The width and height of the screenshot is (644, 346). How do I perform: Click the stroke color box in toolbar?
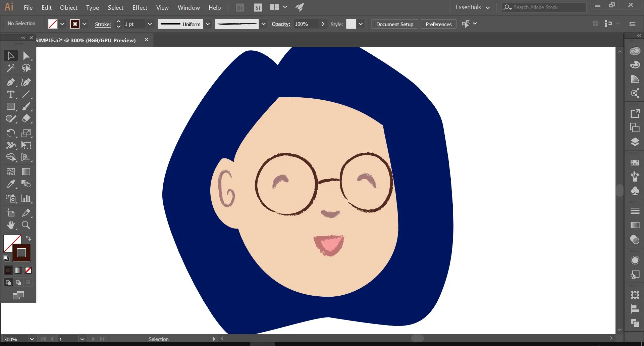(x=21, y=253)
